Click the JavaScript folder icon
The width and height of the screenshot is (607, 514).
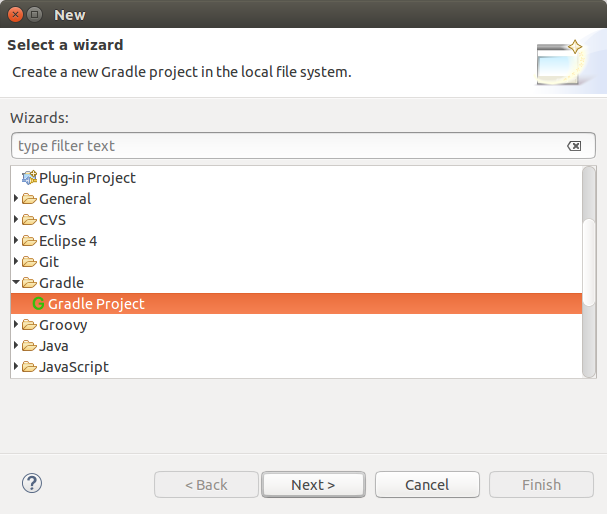click(29, 367)
